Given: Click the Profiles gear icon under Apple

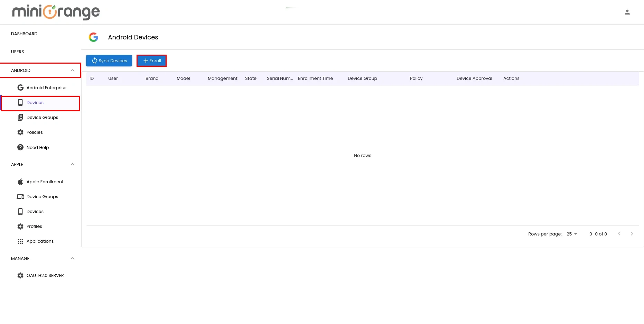Looking at the screenshot, I should (x=21, y=226).
